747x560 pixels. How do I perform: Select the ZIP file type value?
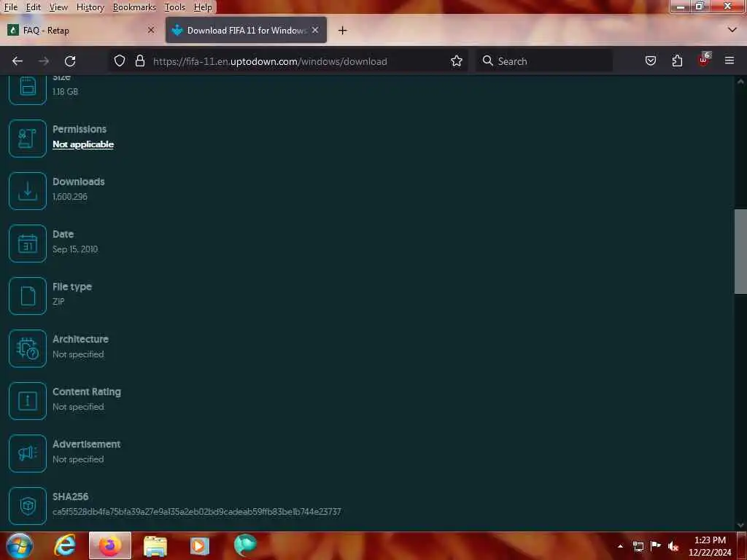pos(58,301)
